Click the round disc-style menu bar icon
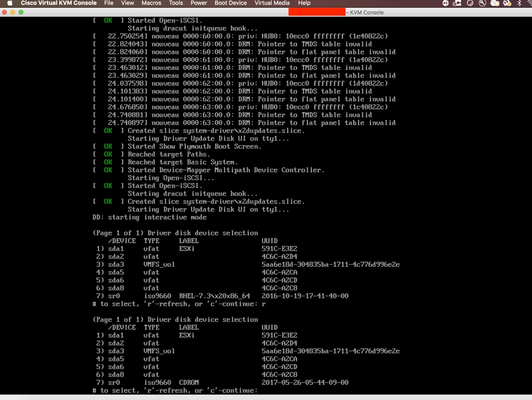This screenshot has height=400, width=532. click(x=445, y=3)
